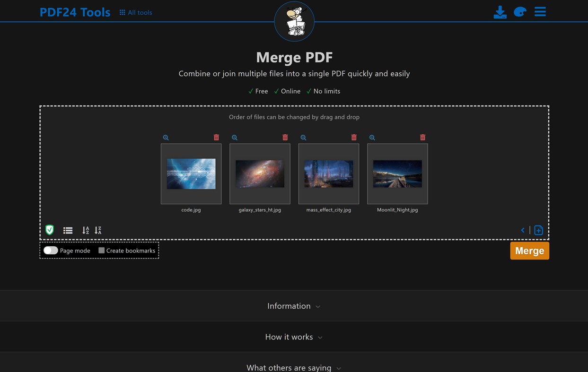
Task: Expand What others are saying section
Action: coord(293,367)
